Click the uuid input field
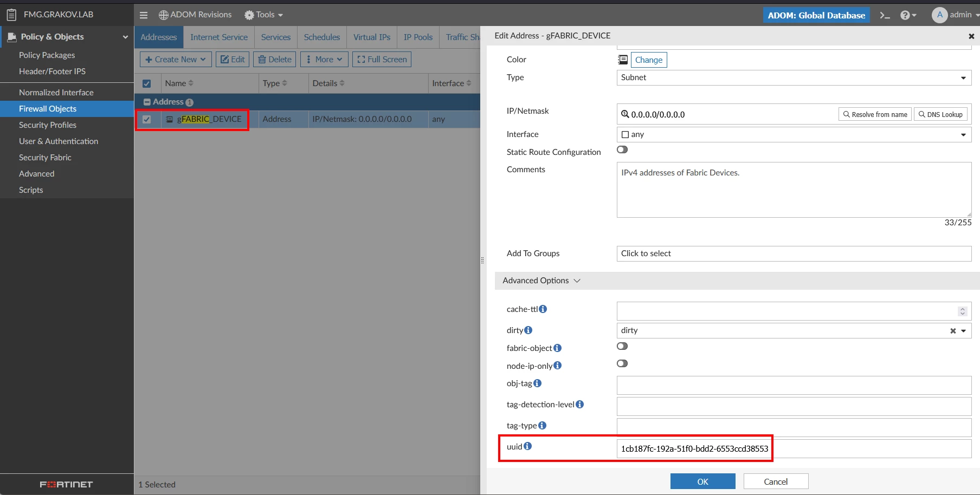The width and height of the screenshot is (980, 495). [794, 448]
